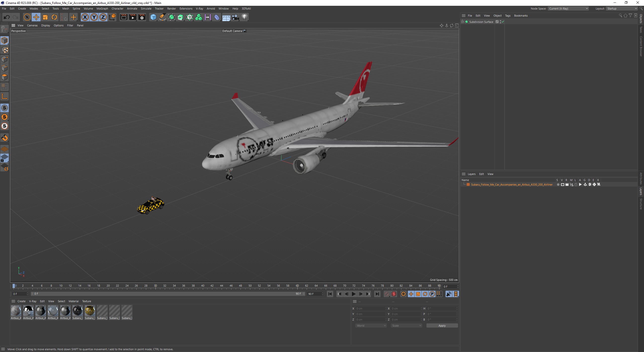Open Tags menu in Objects manager

(508, 16)
